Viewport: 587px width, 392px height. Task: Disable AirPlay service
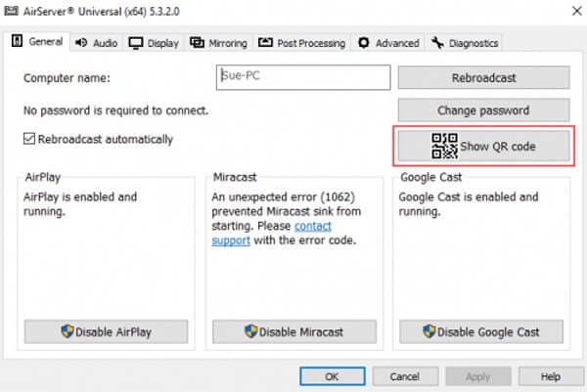tap(106, 331)
